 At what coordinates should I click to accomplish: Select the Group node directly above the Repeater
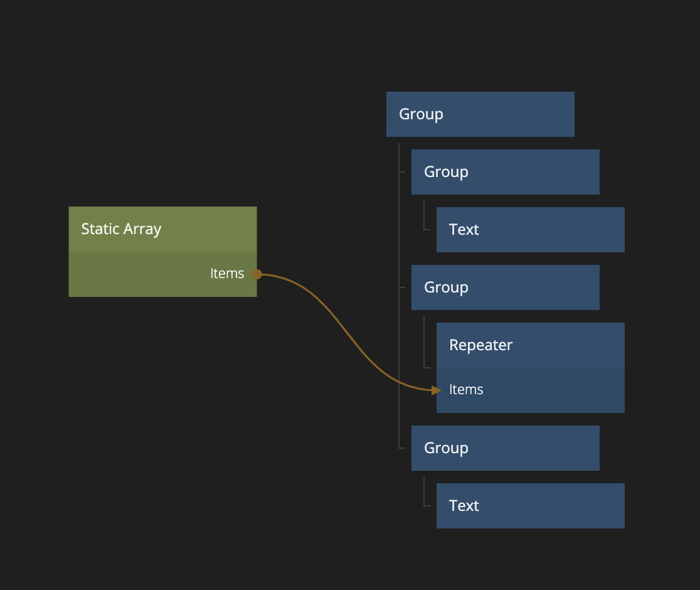pos(505,287)
